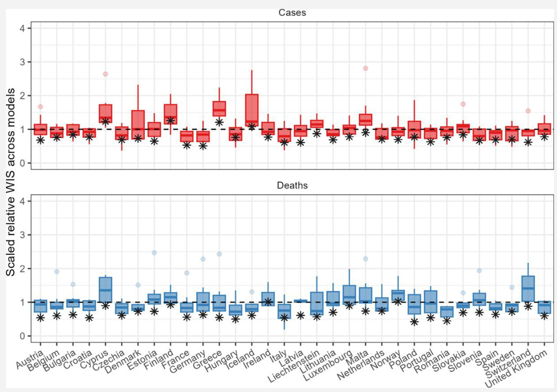Click the "0" tick label of Deaths panel

coord(23,336)
